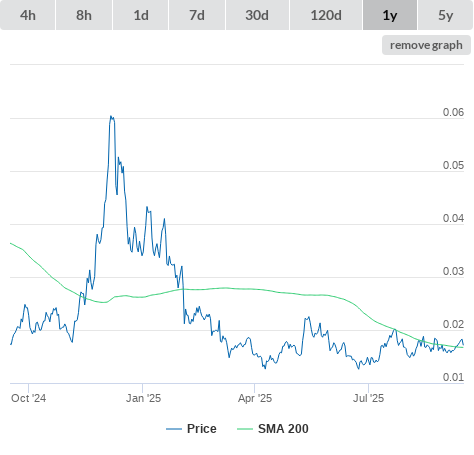Show the 5y price history

446,15
